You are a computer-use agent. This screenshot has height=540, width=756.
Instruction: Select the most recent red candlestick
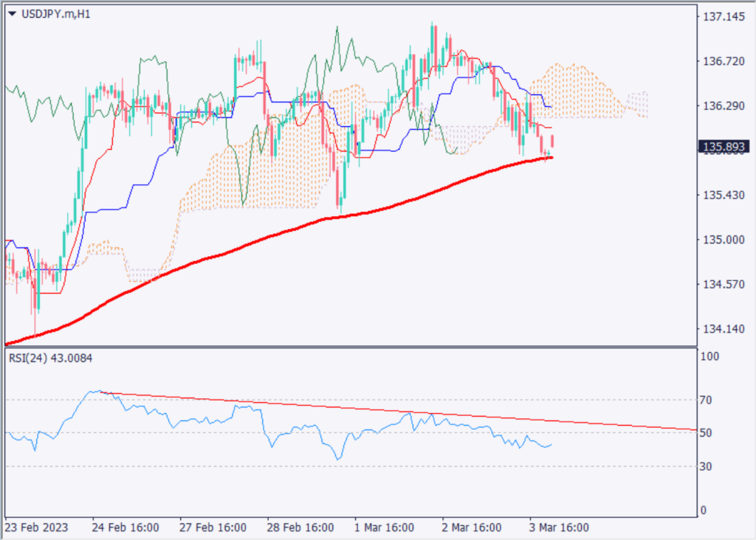pos(552,140)
